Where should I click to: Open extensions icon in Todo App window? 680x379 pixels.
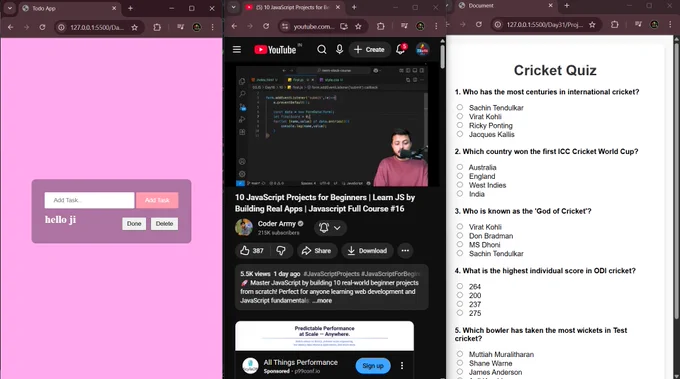[157, 27]
